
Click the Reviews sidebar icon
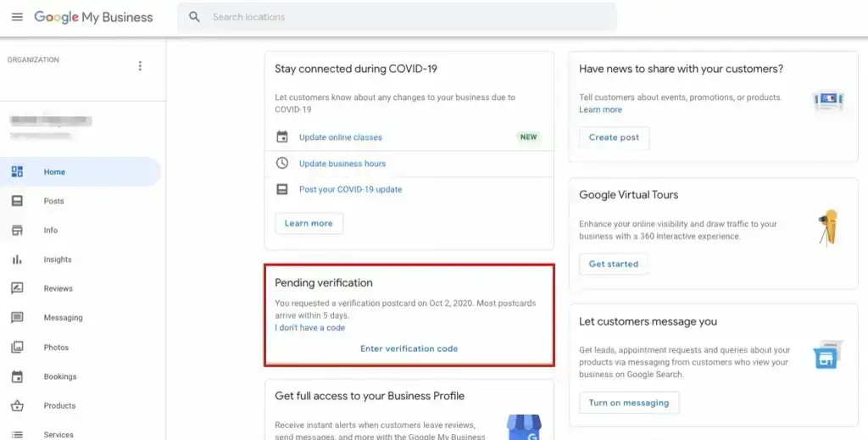[17, 288]
